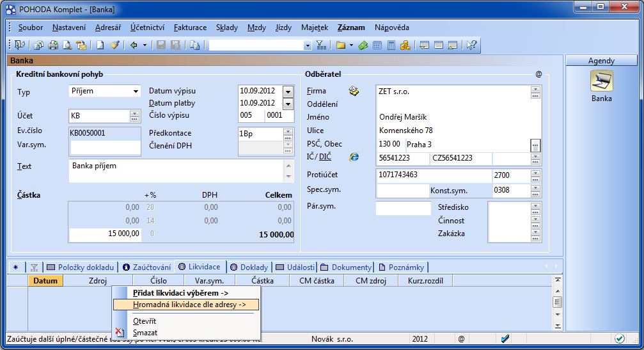Click the DIČ underlined link label
The height and width of the screenshot is (350, 644).
pos(325,157)
